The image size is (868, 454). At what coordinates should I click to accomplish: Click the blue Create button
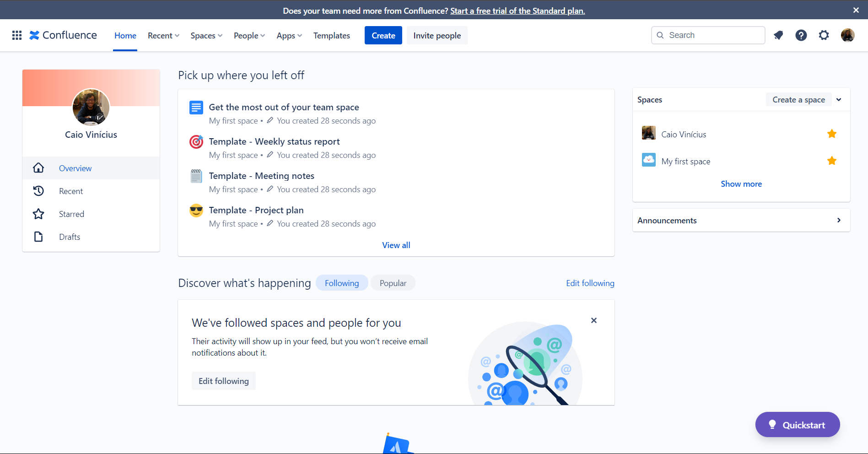(383, 35)
